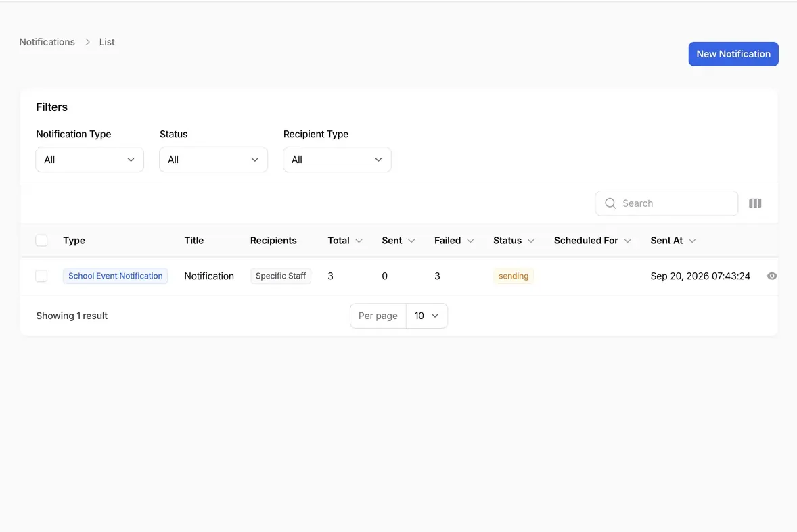
Task: Click the sending status badge
Action: [x=514, y=276]
